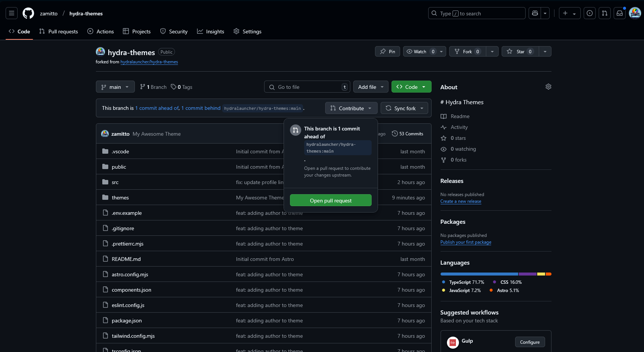Open your pull requests from the header

point(604,13)
